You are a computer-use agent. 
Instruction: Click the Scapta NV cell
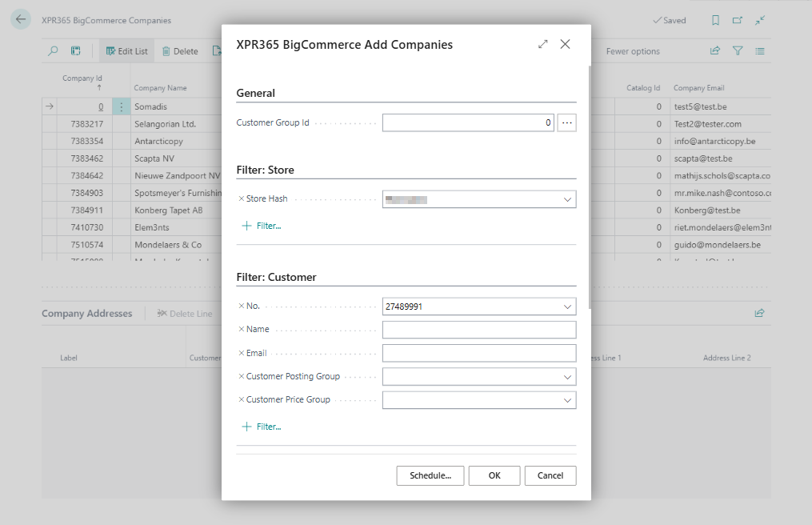coord(154,158)
